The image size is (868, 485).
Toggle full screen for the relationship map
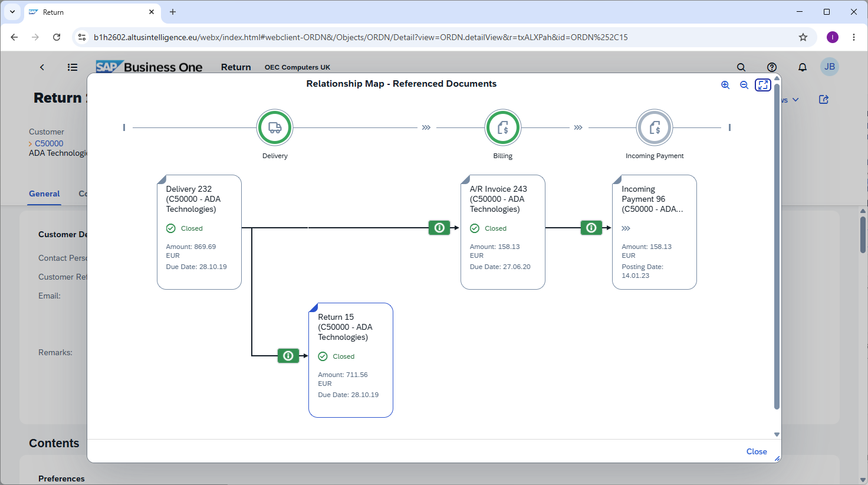coord(763,85)
